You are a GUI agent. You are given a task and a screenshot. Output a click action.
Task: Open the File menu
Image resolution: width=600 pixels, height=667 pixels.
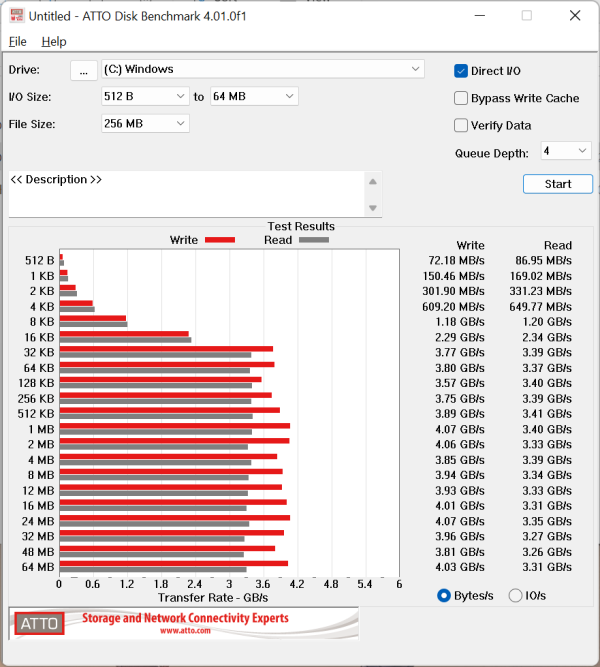17,42
